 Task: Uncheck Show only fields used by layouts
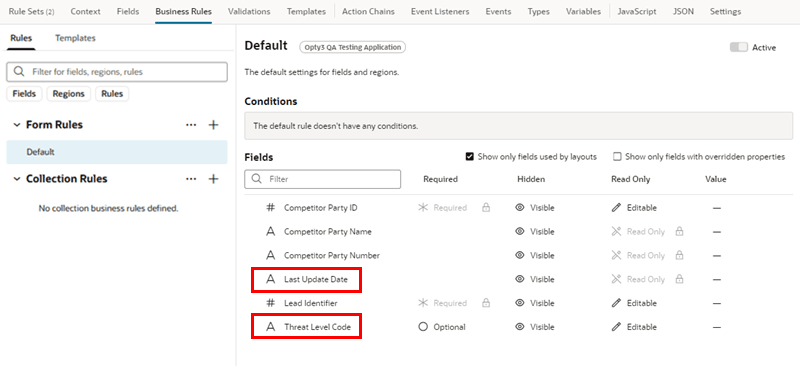tap(470, 157)
